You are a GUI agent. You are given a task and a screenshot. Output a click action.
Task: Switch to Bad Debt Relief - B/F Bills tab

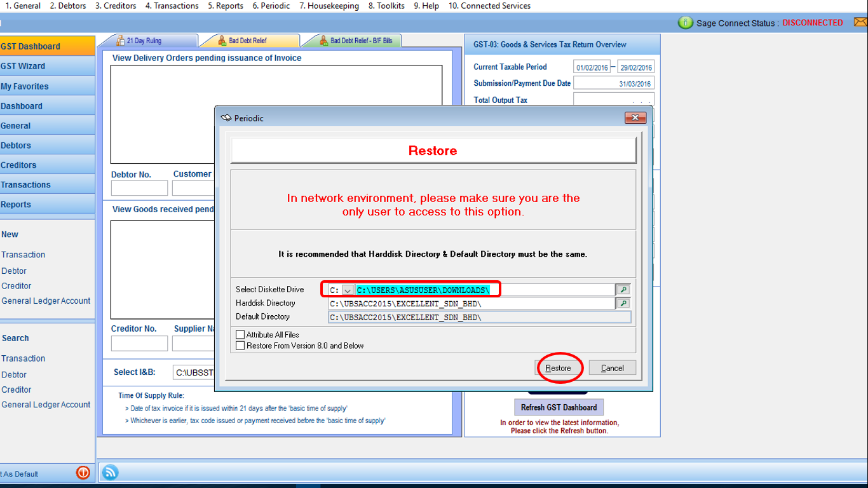(x=353, y=41)
